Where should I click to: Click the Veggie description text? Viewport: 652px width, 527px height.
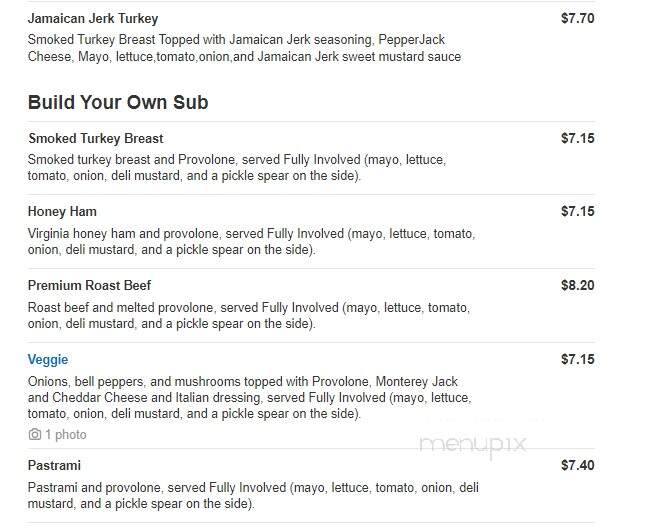coord(249,398)
